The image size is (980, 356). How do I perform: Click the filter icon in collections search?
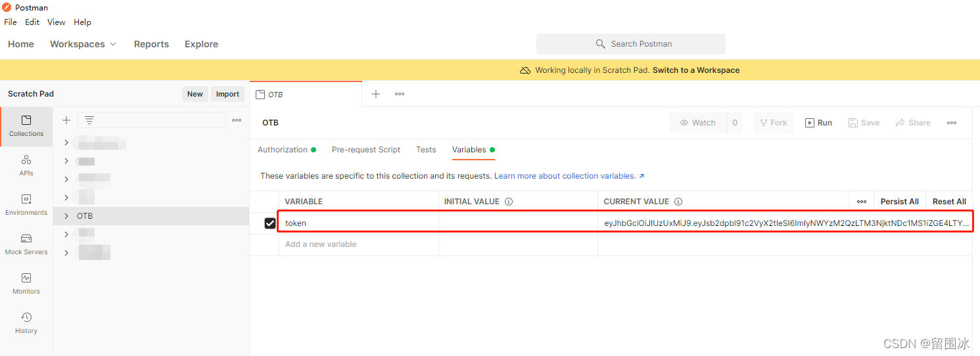pos(89,120)
